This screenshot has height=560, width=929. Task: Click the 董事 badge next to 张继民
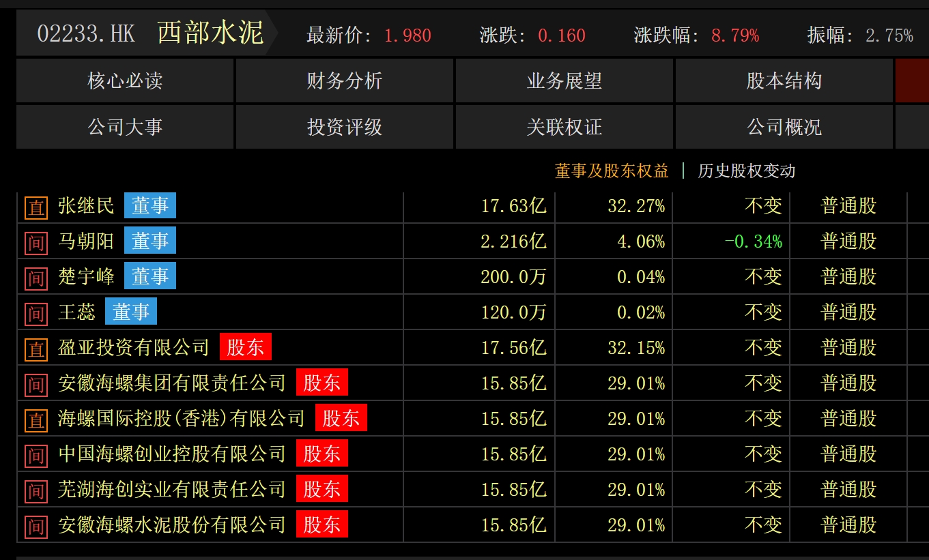point(150,205)
